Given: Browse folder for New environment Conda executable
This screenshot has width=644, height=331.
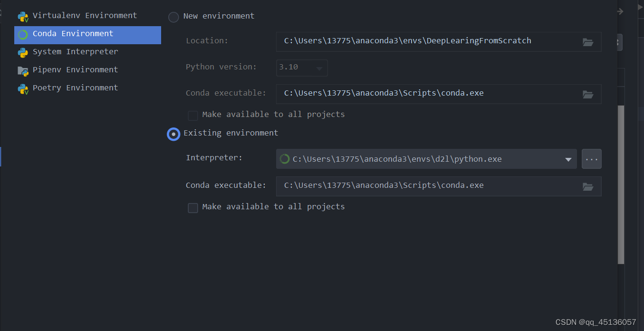Looking at the screenshot, I should tap(588, 94).
